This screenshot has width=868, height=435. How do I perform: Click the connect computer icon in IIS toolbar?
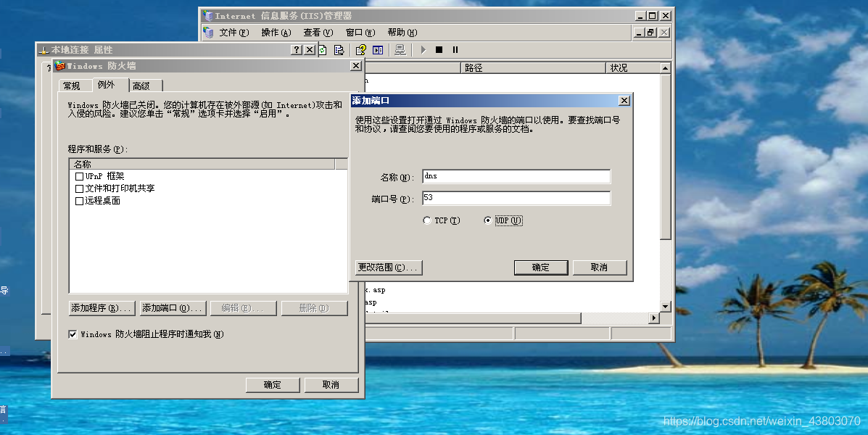(x=400, y=50)
